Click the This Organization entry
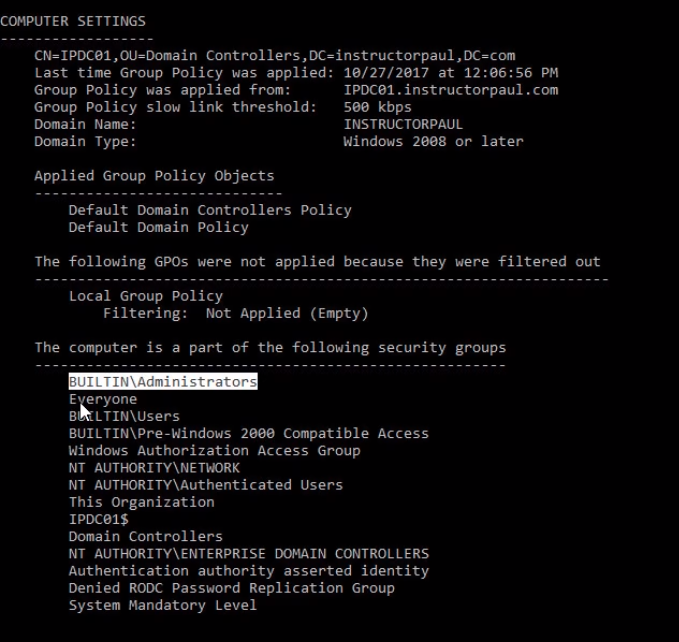The height and width of the screenshot is (642, 679). click(141, 502)
